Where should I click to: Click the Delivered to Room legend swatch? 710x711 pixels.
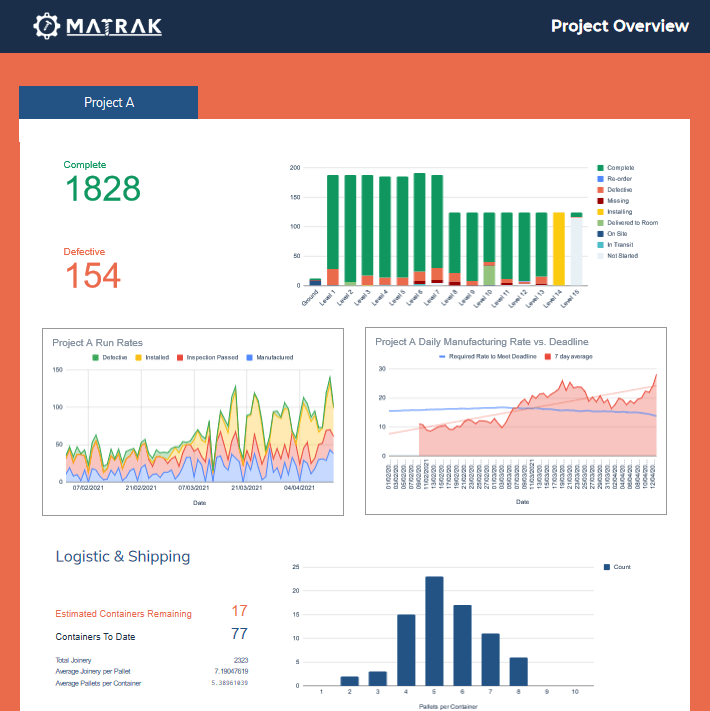tap(600, 223)
